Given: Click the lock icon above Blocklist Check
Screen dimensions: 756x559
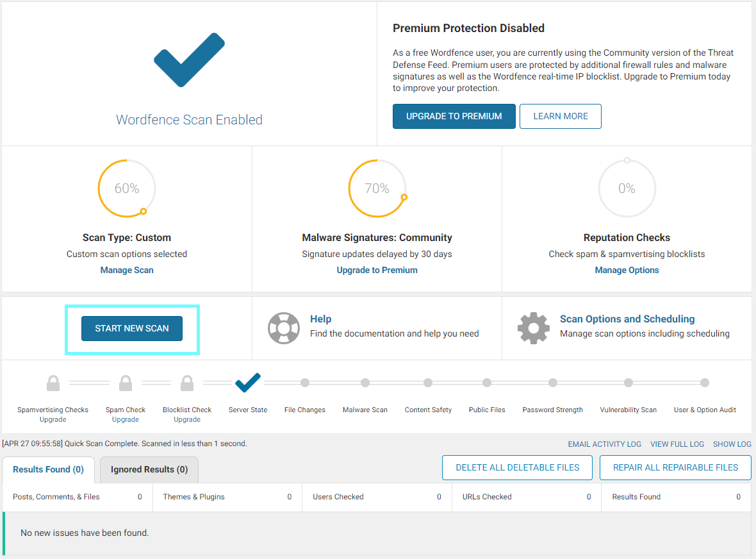Looking at the screenshot, I should (x=187, y=383).
